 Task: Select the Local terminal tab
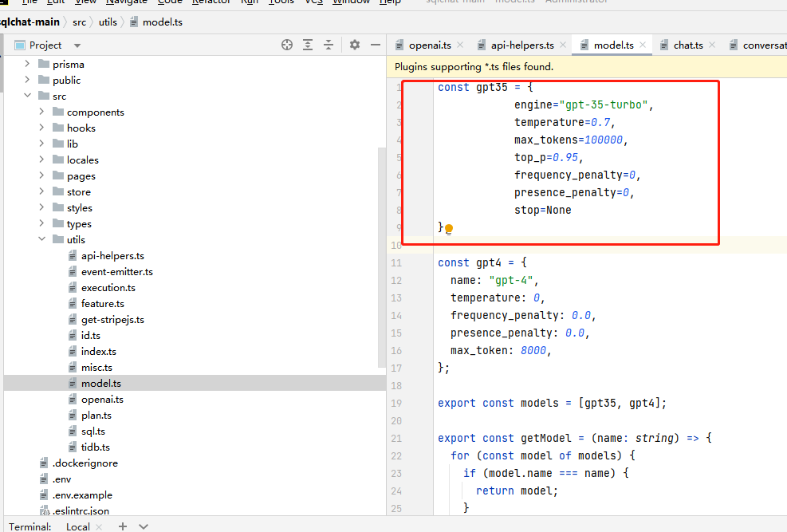click(78, 526)
